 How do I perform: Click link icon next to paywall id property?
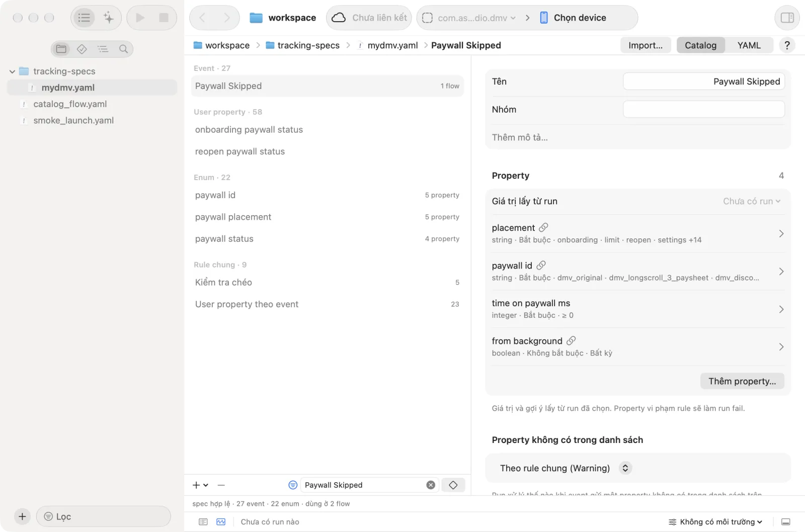tap(541, 265)
